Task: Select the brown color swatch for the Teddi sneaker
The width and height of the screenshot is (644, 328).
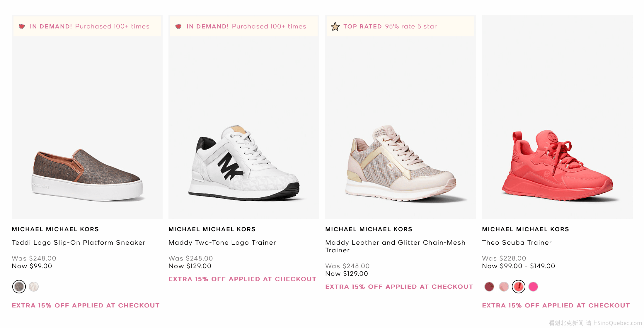Action: coord(19,287)
